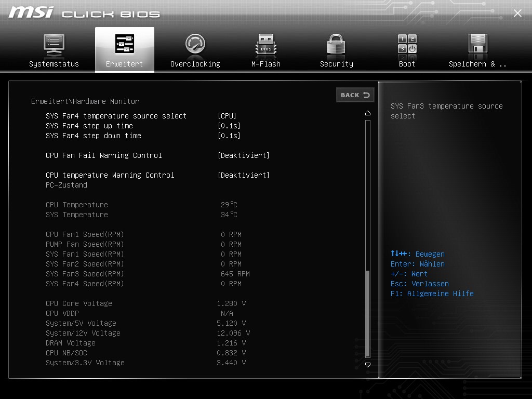The height and width of the screenshot is (399, 532).
Task: Click CPU NB/SOC label
Action: [66, 353]
